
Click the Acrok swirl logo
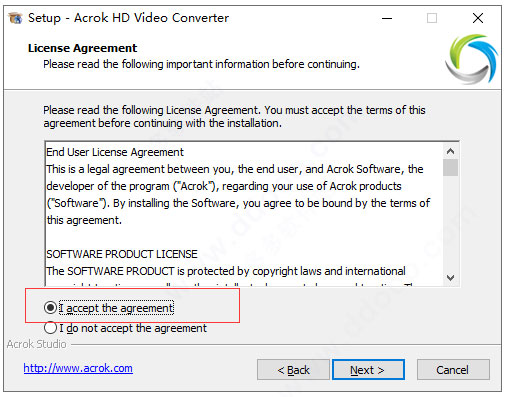click(471, 59)
